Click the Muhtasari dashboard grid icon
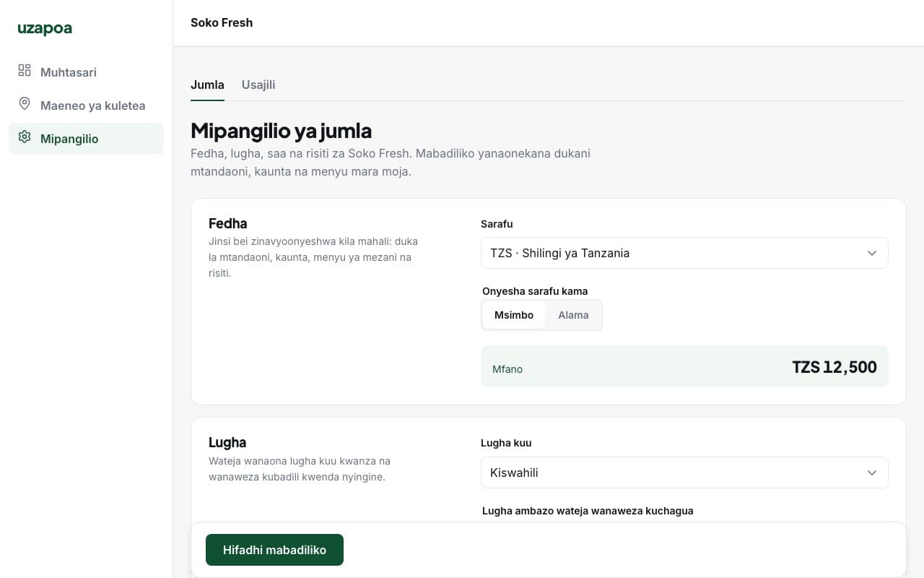 pyautogui.click(x=25, y=70)
